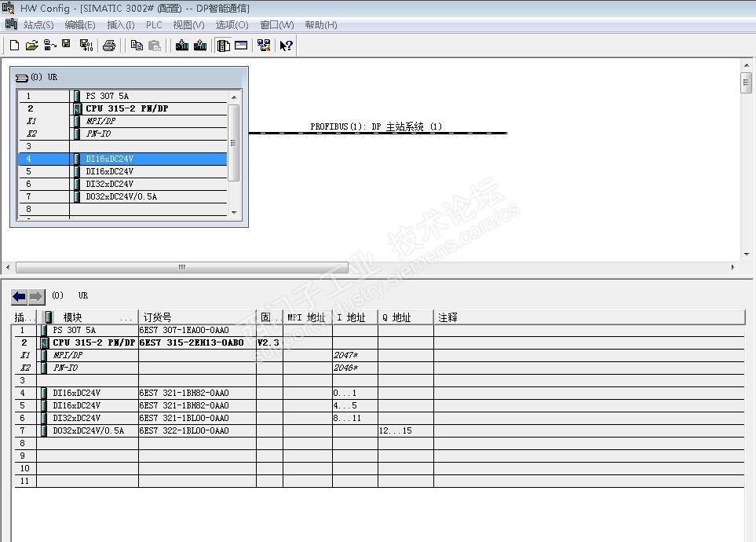
Task: Click the Paste toolbar icon
Action: pos(155,46)
